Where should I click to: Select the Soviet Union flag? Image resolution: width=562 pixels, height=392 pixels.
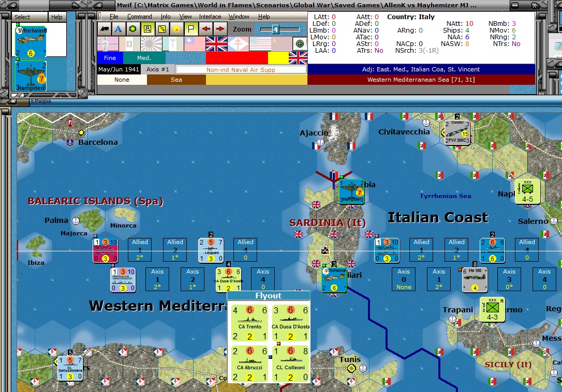282,44
